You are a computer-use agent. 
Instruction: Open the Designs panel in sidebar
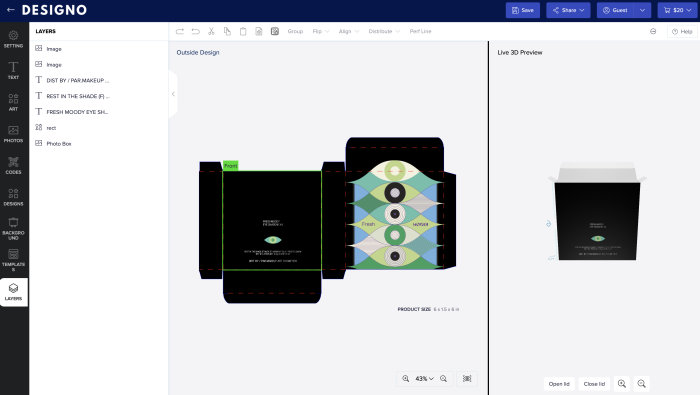tap(13, 197)
